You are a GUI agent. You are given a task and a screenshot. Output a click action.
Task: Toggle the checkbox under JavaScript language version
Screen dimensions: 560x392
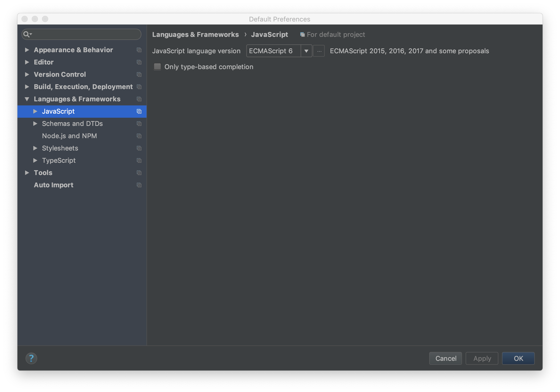pyautogui.click(x=157, y=67)
